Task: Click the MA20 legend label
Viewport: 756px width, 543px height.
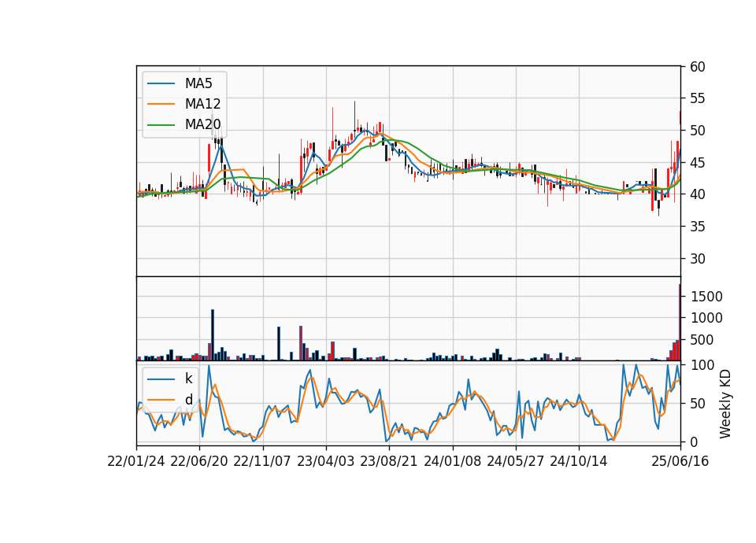Action: [202, 124]
